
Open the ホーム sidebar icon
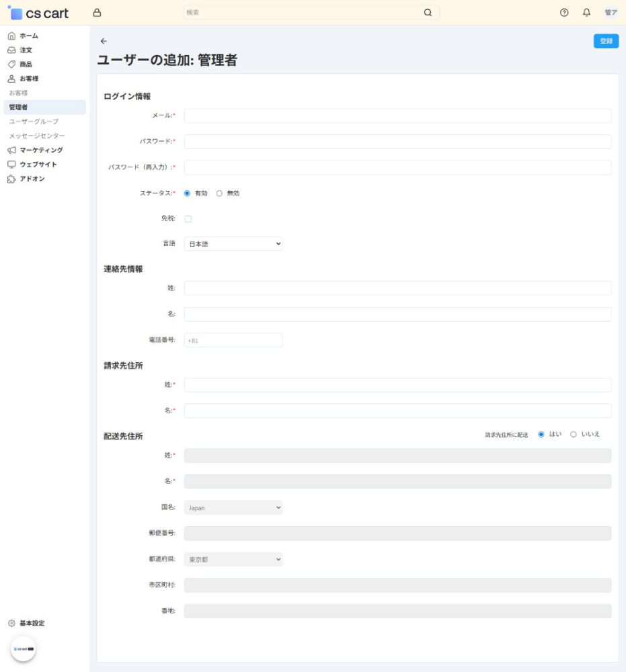point(11,35)
